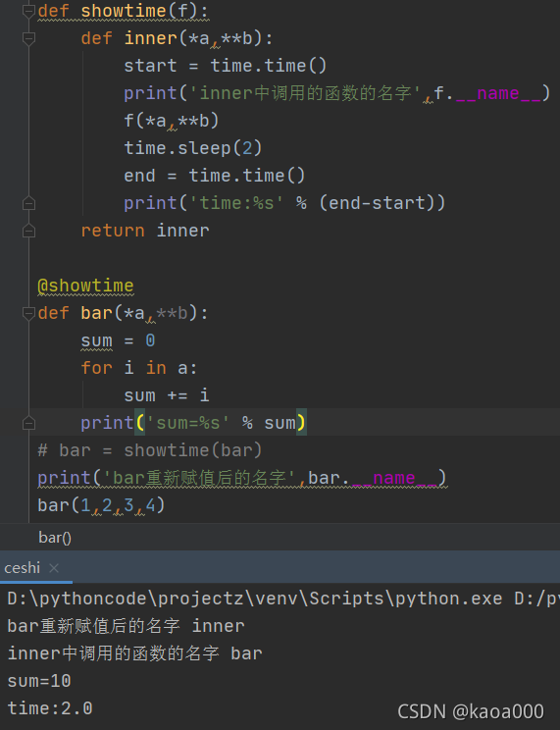Click fold end marker beside print sum line
This screenshot has width=560, height=730.
(x=28, y=423)
